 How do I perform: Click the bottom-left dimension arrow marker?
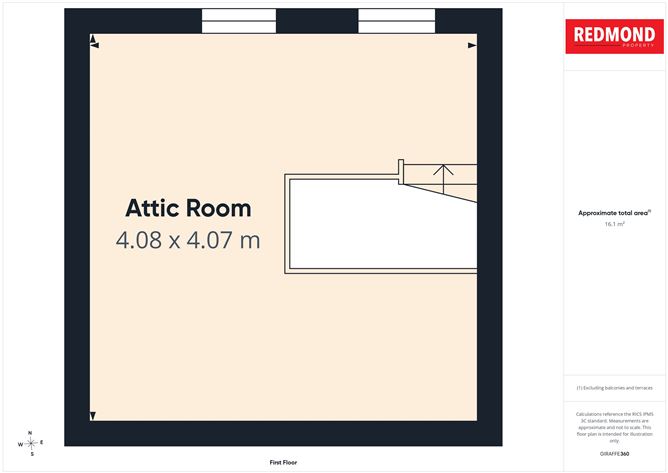coord(92,416)
